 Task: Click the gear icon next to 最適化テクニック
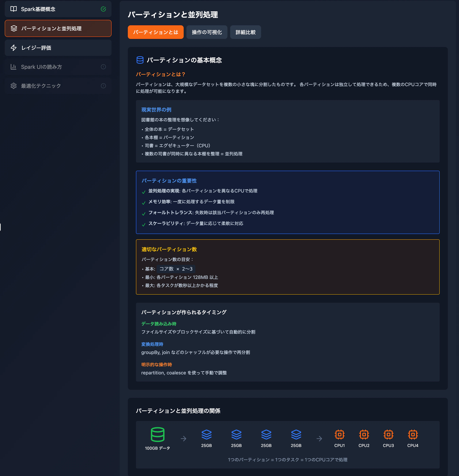coord(14,85)
